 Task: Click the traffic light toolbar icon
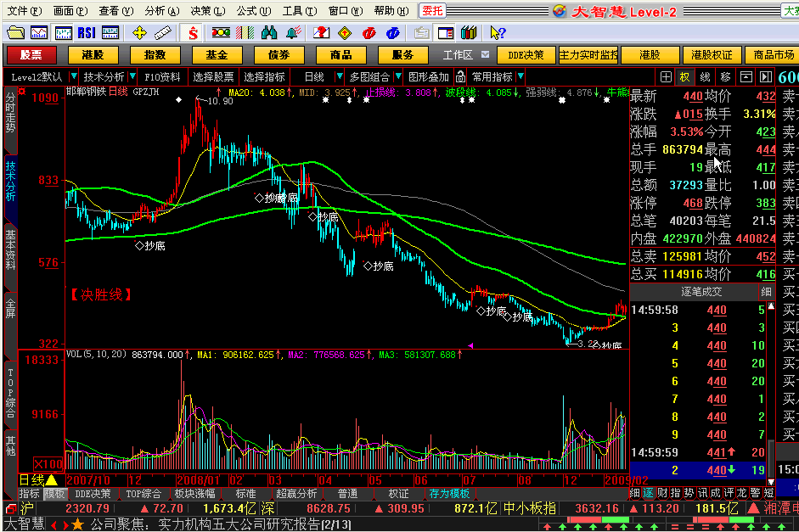pyautogui.click(x=221, y=33)
